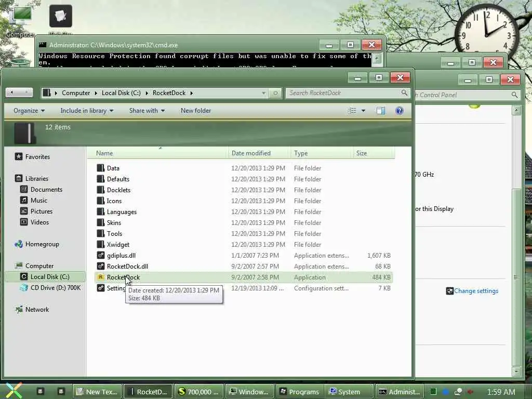The height and width of the screenshot is (399, 532).
Task: Expand the arrow after RocketDock in breadcrumb
Action: point(191,93)
